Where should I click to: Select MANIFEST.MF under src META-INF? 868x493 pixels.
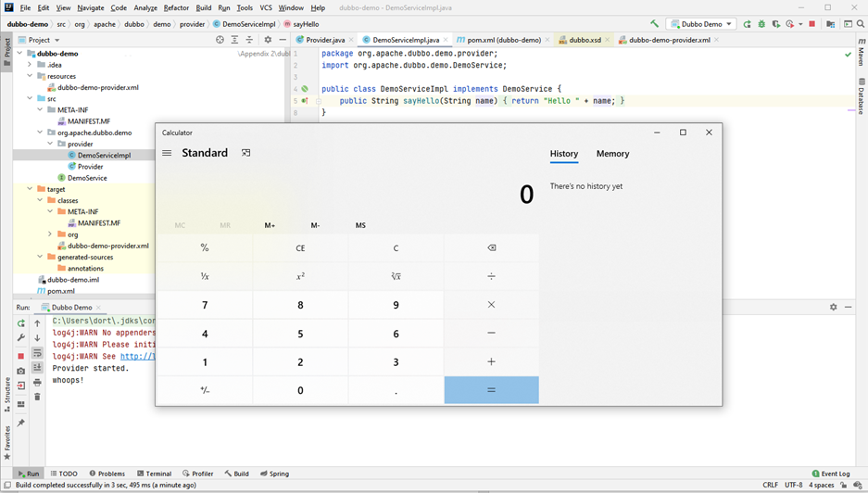(x=89, y=121)
